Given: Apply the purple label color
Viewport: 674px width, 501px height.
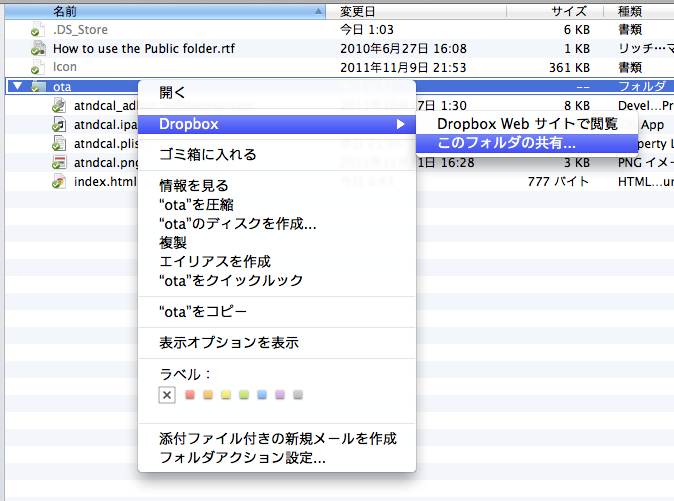Looking at the screenshot, I should pyautogui.click(x=280, y=394).
